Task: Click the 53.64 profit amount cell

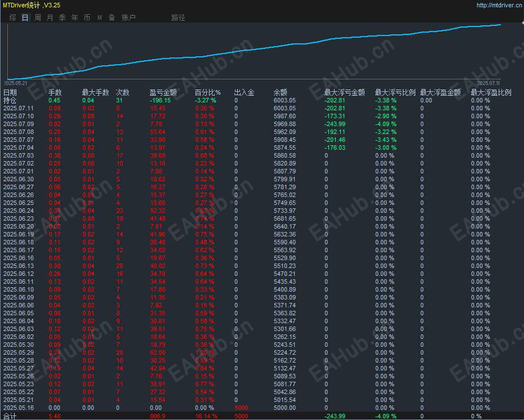Action: click(158, 132)
